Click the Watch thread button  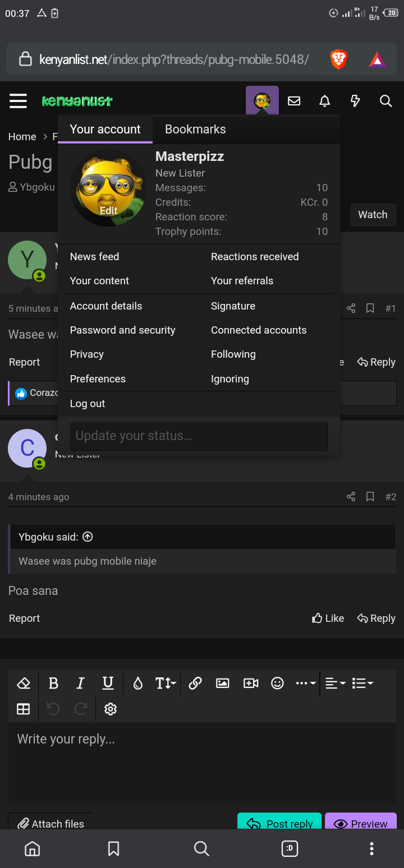point(373,214)
